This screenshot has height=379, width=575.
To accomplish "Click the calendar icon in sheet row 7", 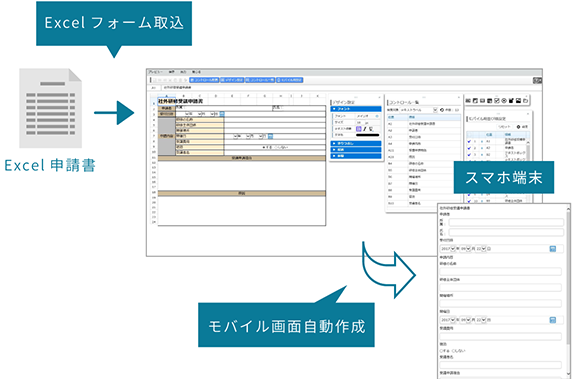I will pyautogui.click(x=270, y=136).
